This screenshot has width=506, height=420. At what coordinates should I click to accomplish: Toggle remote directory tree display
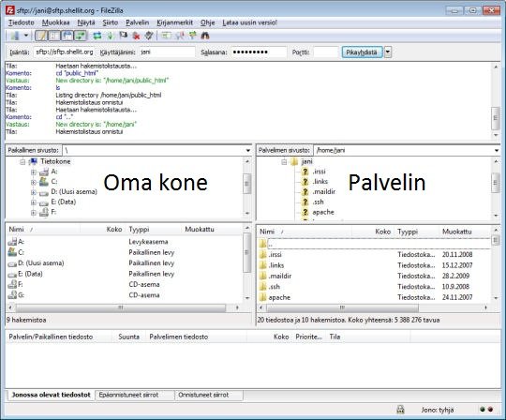pos(67,36)
